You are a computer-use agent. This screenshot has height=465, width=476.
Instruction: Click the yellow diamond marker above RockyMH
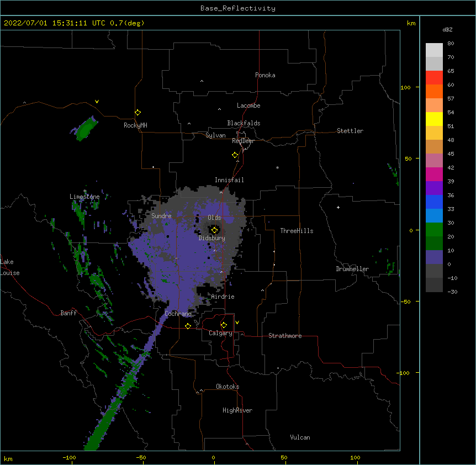138,113
